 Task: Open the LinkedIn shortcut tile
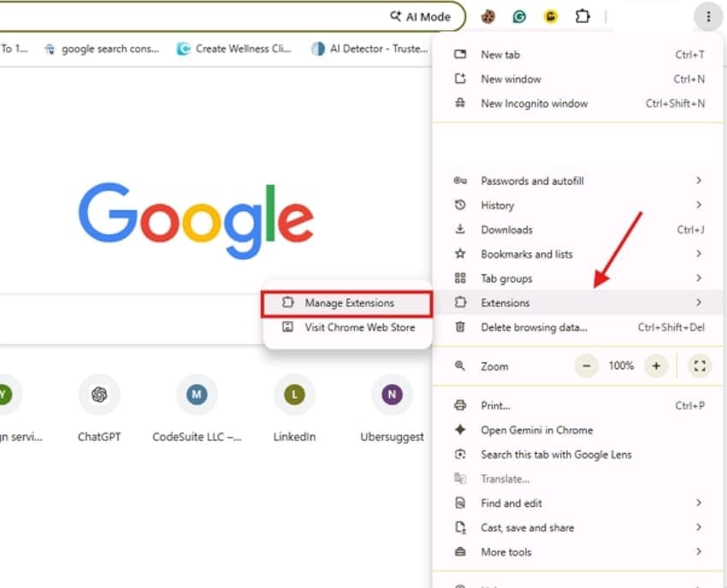(x=294, y=409)
